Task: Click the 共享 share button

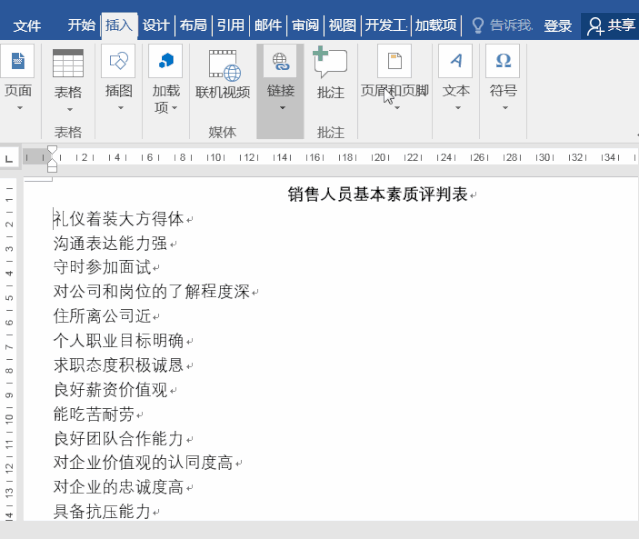Action: [611, 26]
